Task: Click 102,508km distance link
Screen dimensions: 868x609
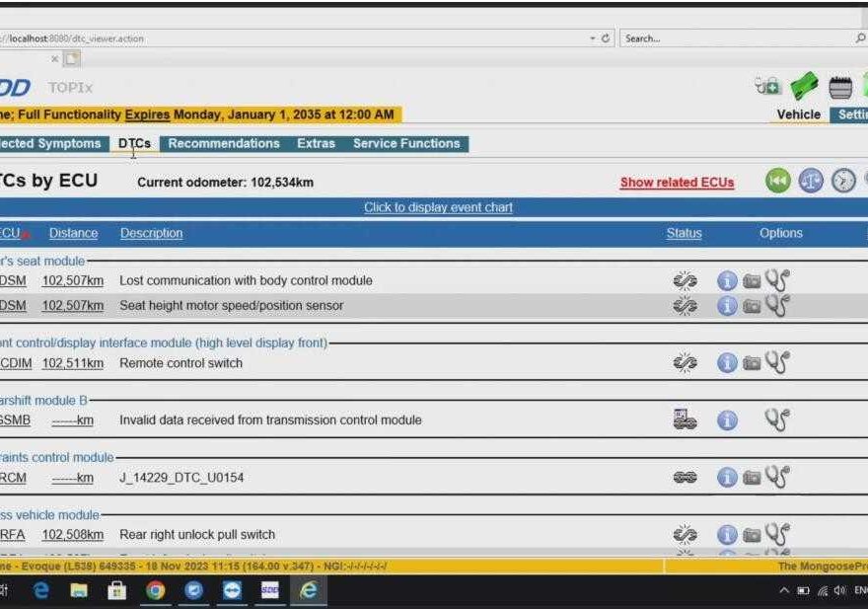Action: point(73,535)
